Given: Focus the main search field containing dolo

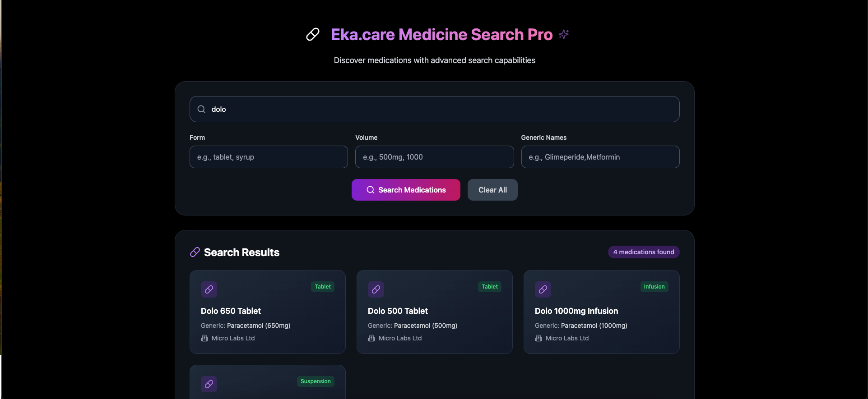Looking at the screenshot, I should (x=435, y=109).
